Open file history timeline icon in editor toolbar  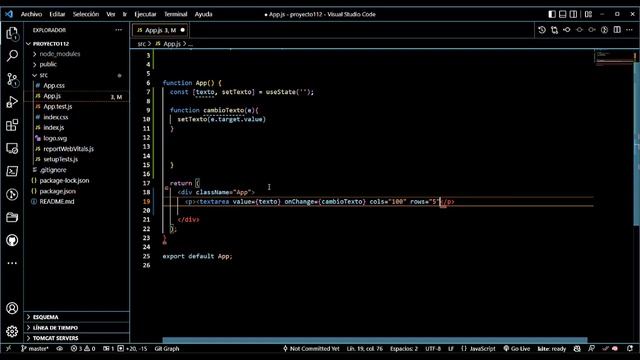(542, 30)
